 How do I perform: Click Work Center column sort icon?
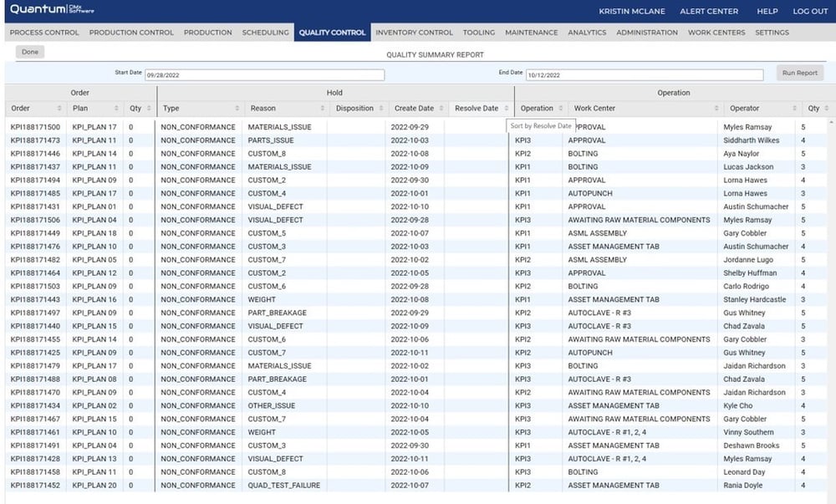coord(716,109)
